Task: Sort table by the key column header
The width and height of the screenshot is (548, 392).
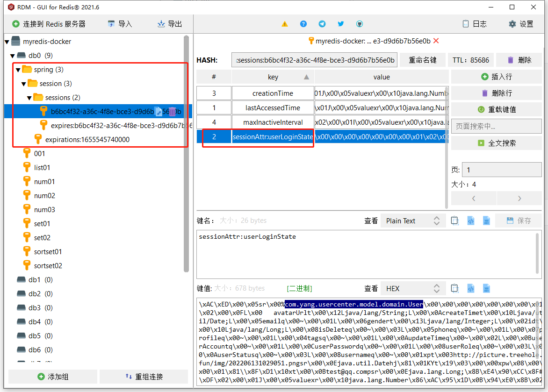Action: point(273,77)
